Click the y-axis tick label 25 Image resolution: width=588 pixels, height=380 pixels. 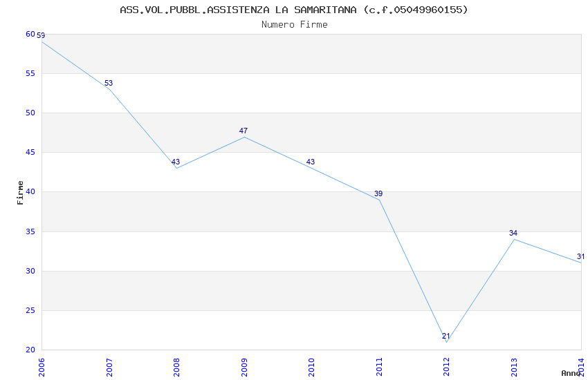(x=30, y=310)
